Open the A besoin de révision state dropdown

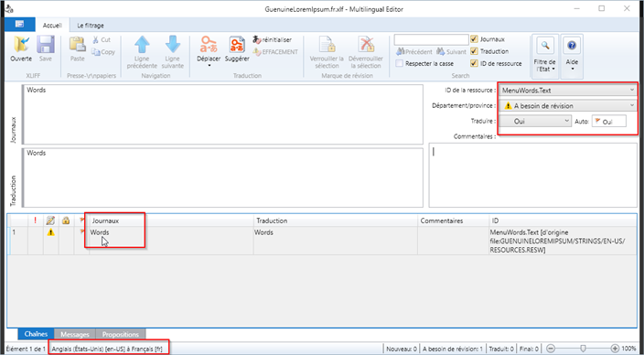pyautogui.click(x=567, y=106)
